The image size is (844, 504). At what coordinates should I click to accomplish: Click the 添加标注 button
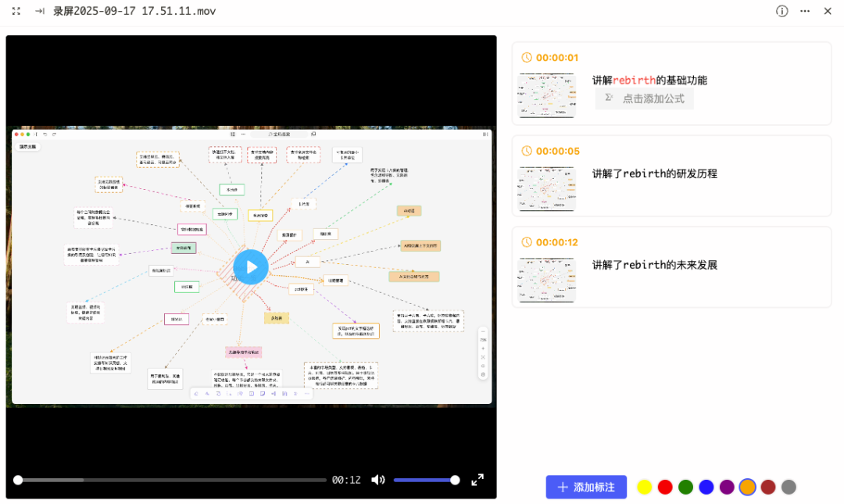586,487
